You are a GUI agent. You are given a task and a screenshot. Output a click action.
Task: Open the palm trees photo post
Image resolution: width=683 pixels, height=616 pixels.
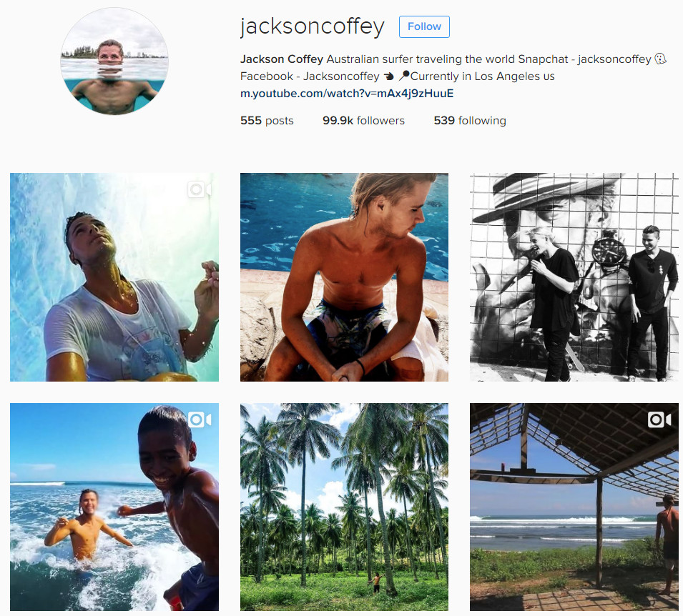[344, 507]
